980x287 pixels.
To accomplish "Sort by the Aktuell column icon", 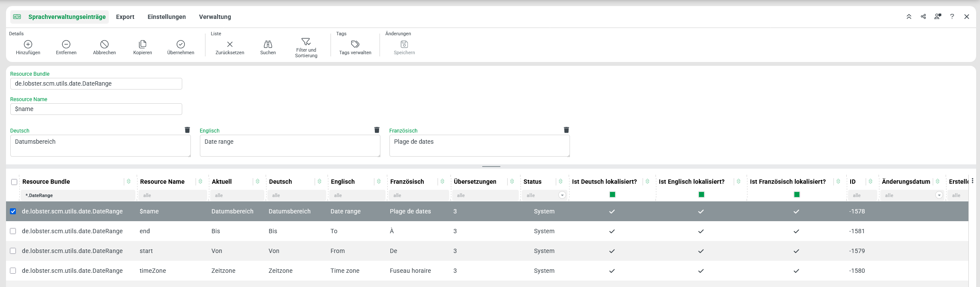I will click(257, 182).
